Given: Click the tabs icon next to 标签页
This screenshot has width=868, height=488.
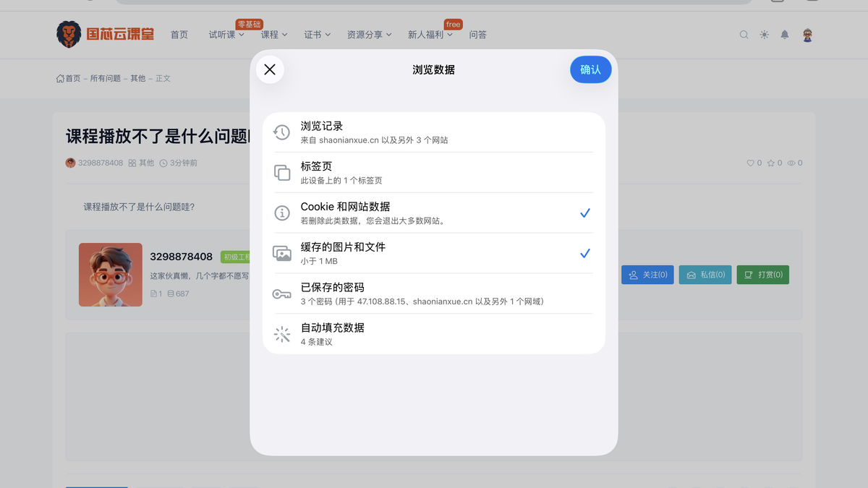Looking at the screenshot, I should click(x=282, y=173).
